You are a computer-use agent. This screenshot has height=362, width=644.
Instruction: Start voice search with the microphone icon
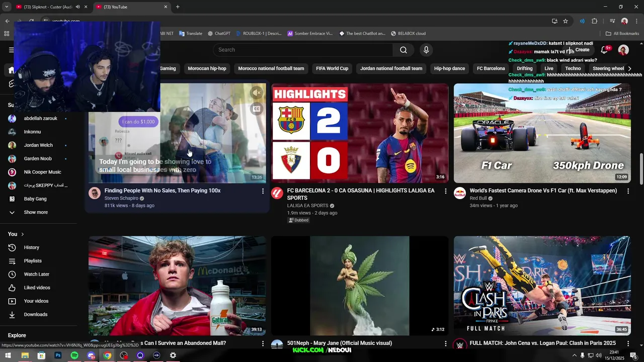[x=426, y=50]
